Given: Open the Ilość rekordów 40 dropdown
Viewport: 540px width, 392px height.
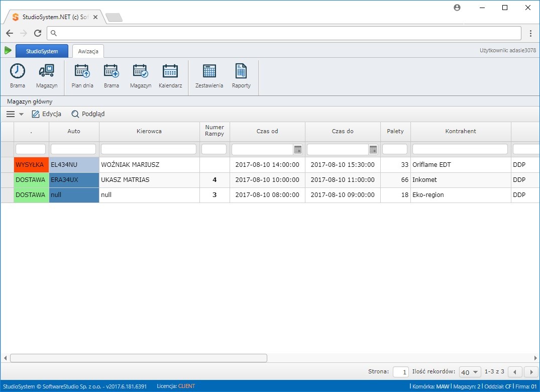Looking at the screenshot, I should pyautogui.click(x=470, y=372).
